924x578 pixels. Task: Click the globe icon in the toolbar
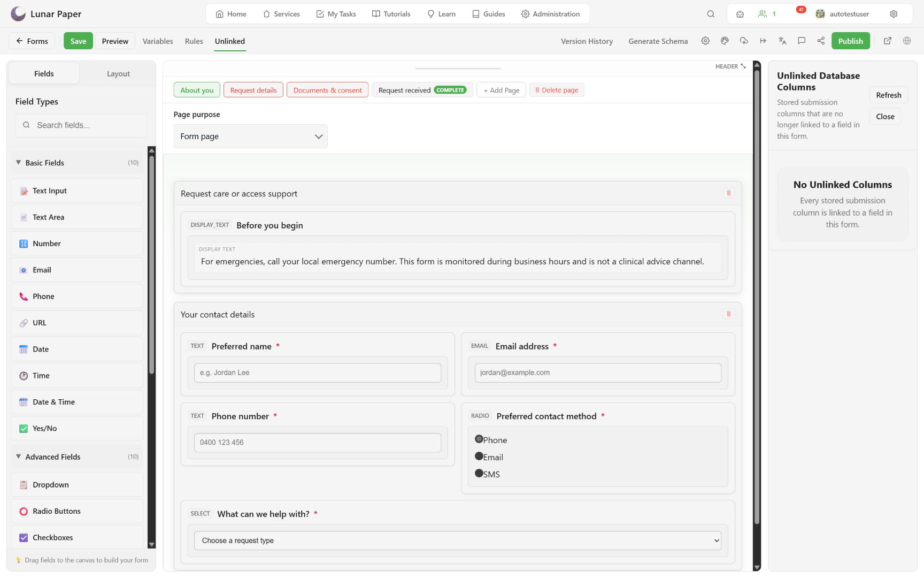[x=907, y=41]
